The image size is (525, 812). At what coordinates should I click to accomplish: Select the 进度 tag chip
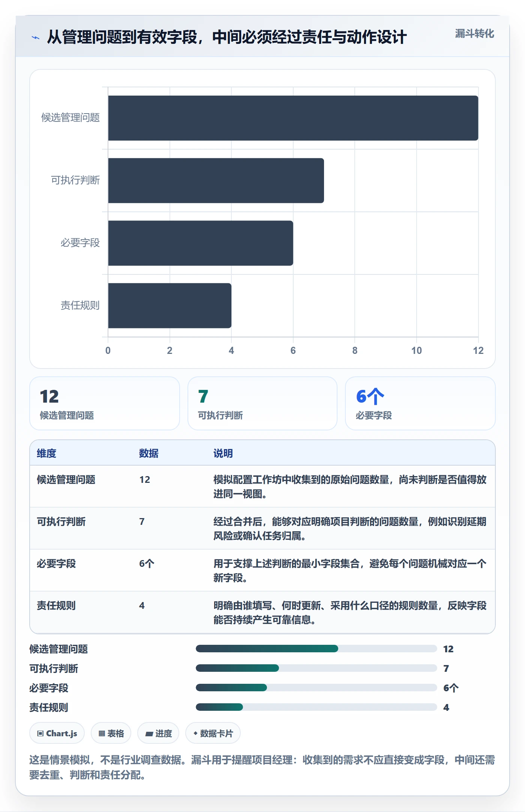point(158,733)
